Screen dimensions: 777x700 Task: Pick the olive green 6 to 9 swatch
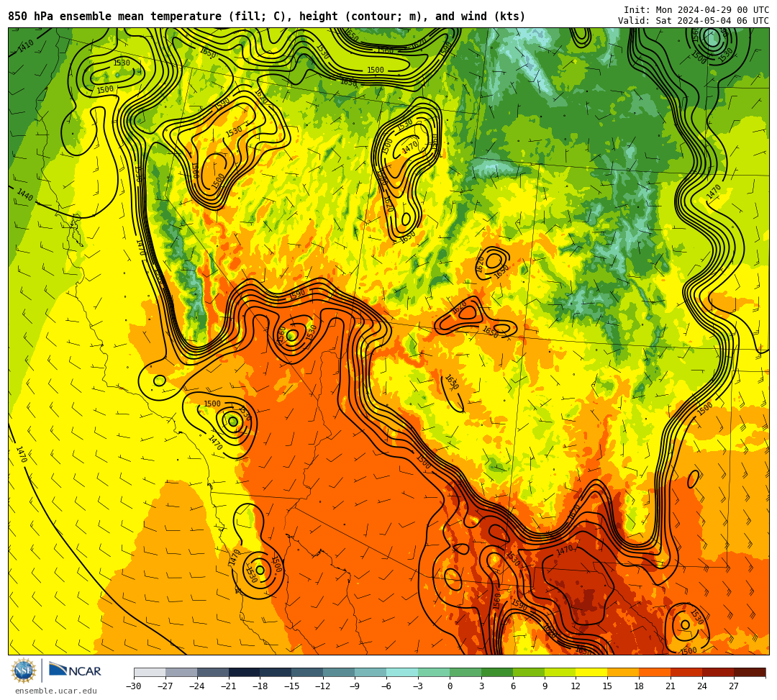[x=529, y=672]
